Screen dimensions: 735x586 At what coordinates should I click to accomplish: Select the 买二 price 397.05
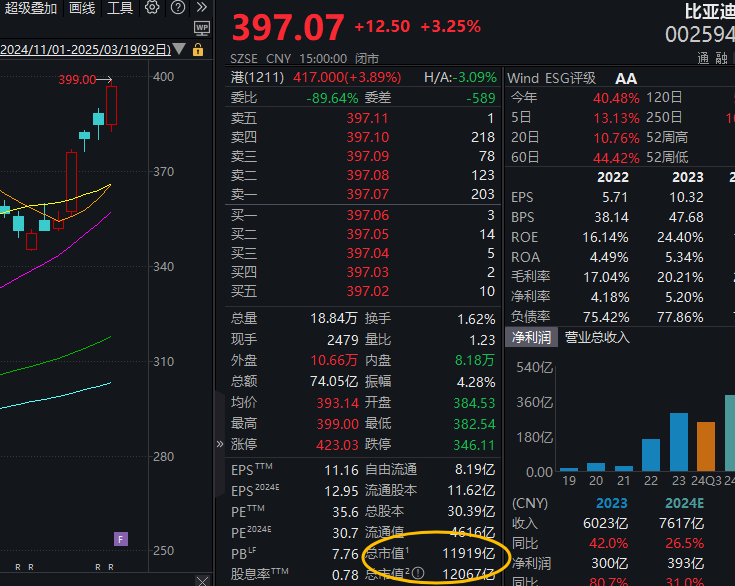pos(368,234)
